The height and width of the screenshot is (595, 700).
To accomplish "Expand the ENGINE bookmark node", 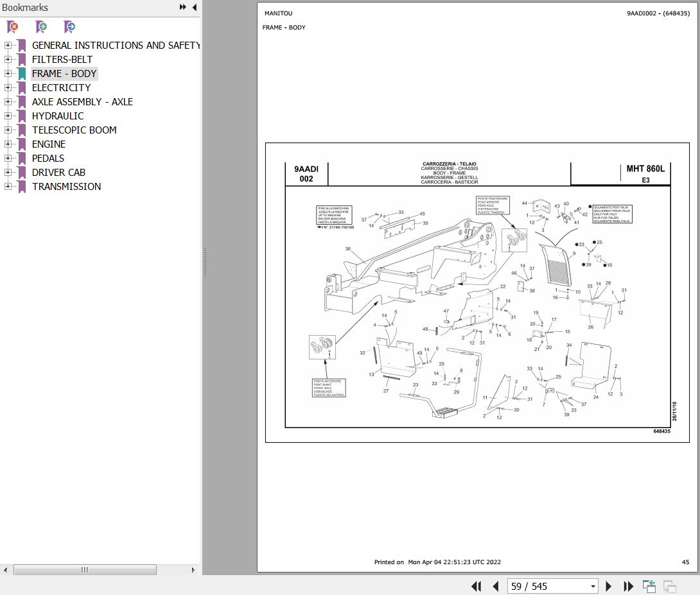I will tap(8, 144).
